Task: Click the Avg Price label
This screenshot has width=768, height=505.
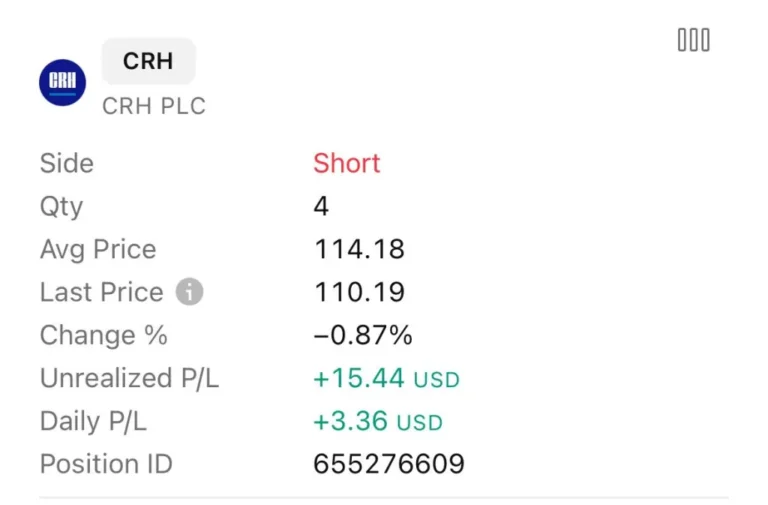Action: pos(98,249)
